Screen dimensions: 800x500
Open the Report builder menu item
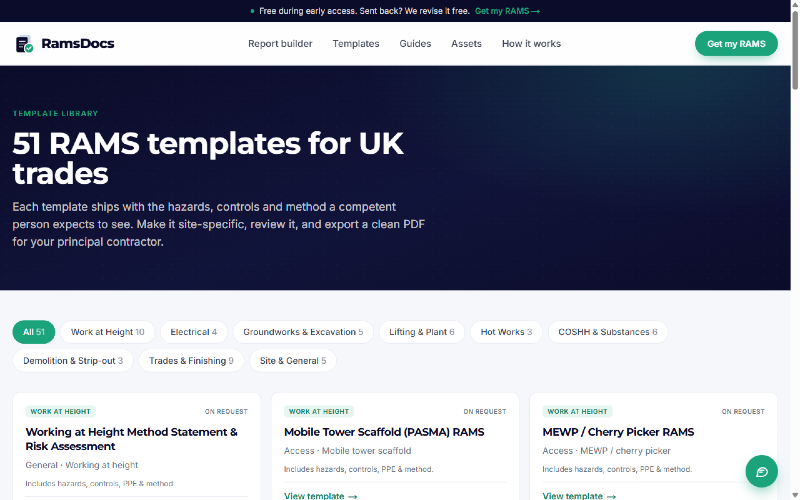(x=280, y=44)
